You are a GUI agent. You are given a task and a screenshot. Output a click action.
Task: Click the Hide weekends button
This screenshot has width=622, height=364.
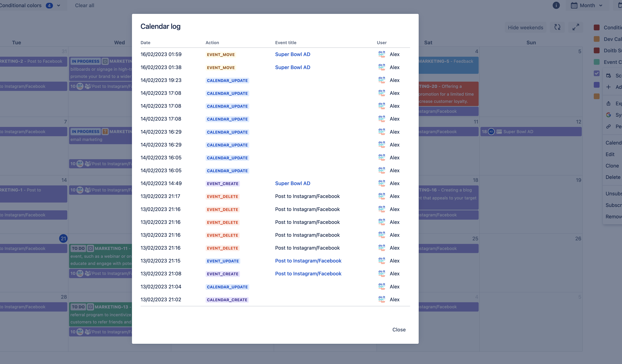tap(525, 28)
